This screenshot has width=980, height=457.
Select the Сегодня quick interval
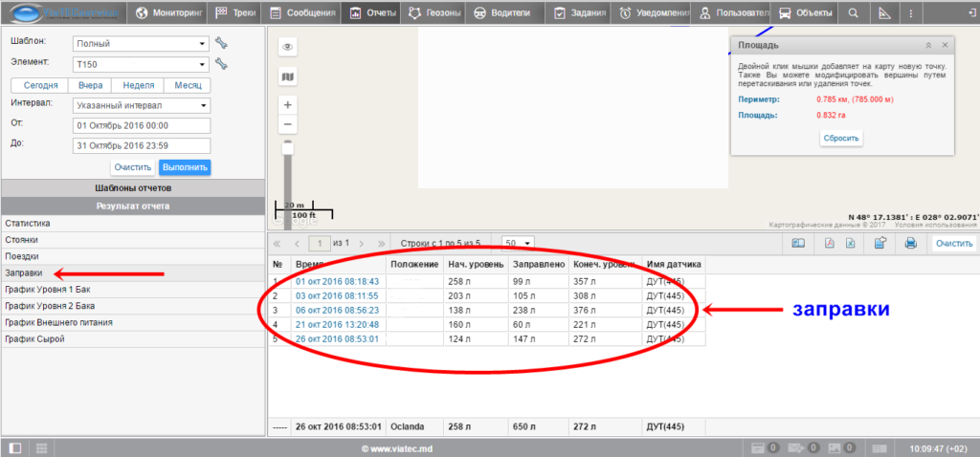point(41,85)
